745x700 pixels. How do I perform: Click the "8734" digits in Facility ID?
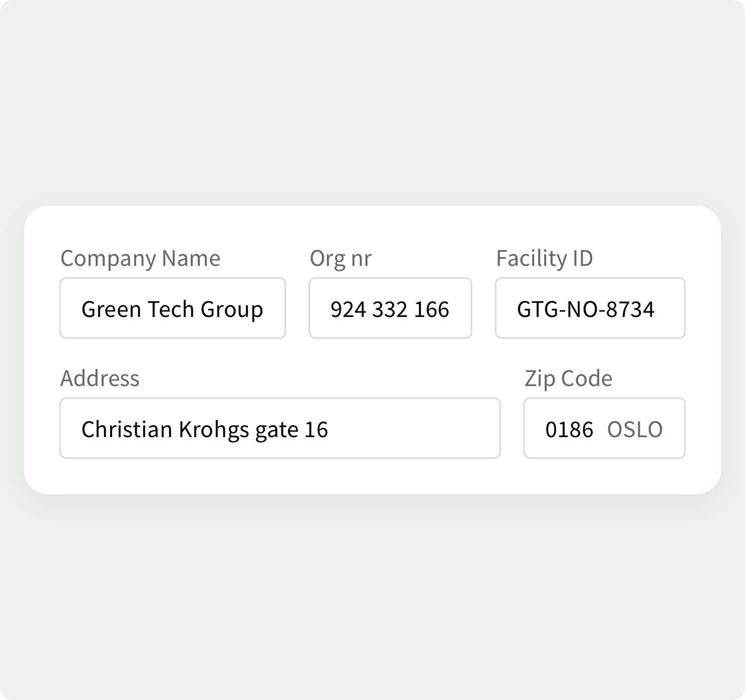[x=630, y=309]
